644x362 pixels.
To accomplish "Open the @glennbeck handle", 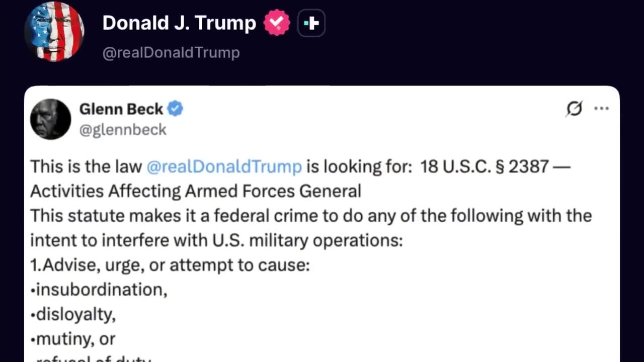I will coord(123,130).
